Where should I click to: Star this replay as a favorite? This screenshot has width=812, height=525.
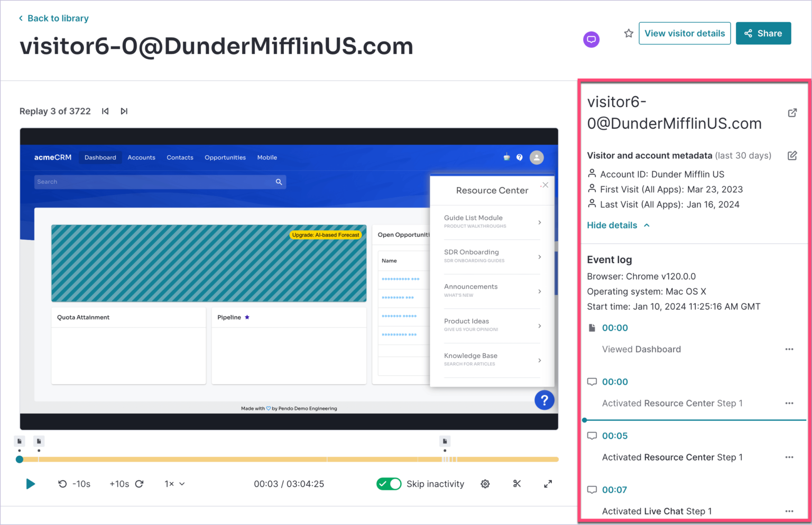tap(628, 33)
